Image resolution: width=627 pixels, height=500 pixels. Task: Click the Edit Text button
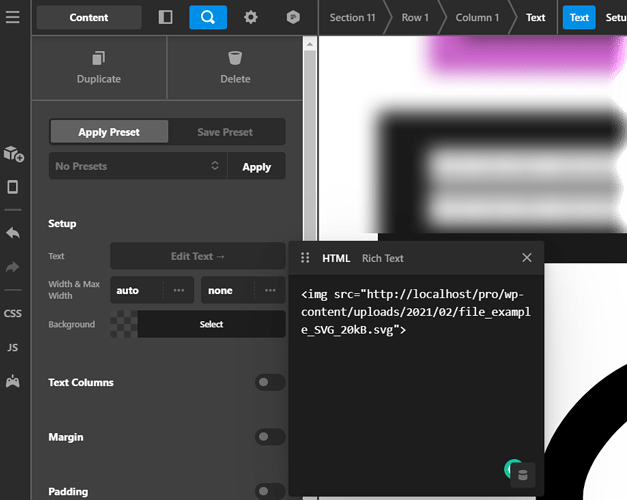click(x=197, y=256)
